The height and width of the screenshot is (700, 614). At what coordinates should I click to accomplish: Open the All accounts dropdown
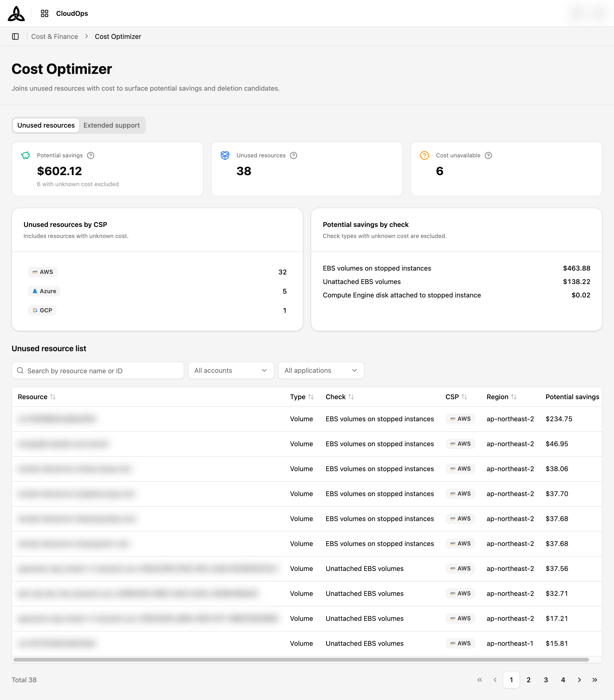tap(231, 371)
